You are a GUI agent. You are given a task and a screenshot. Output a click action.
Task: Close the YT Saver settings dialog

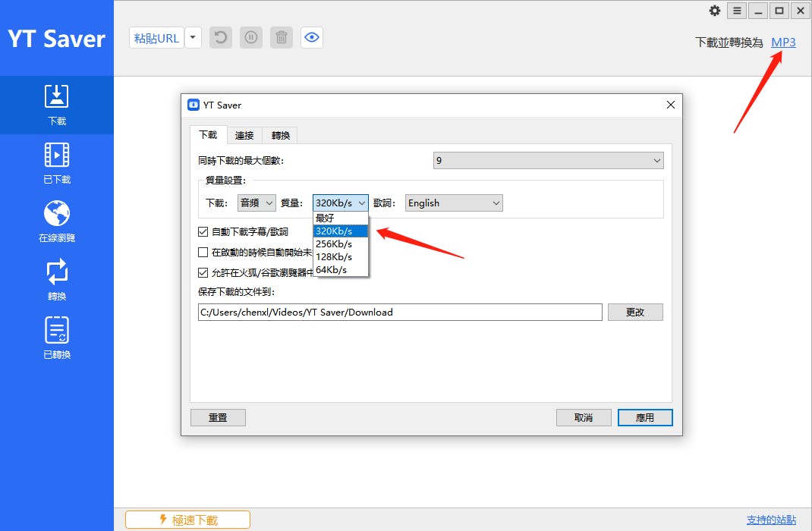(671, 105)
